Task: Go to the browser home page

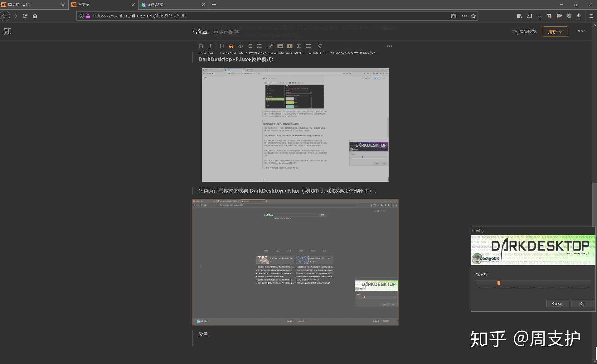Action: coord(35,16)
